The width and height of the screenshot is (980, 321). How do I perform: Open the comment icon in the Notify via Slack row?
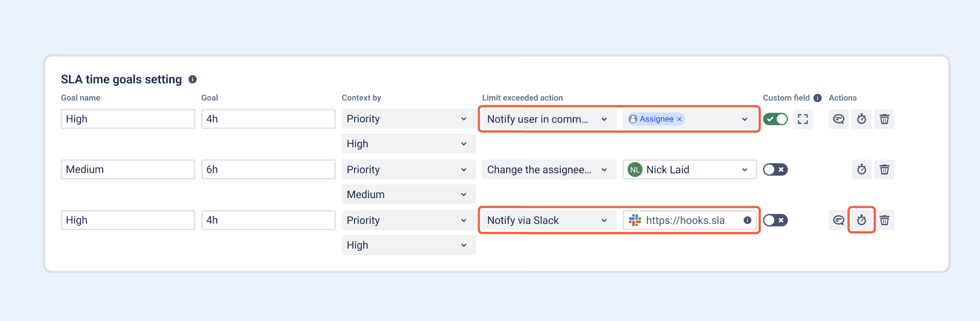pyautogui.click(x=838, y=220)
